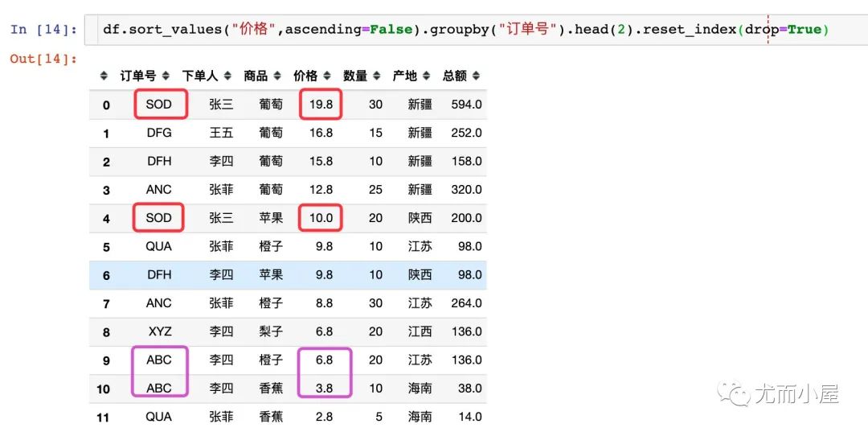Click the 264.0 total cell
Image resolution: width=868 pixels, height=432 pixels.
(x=466, y=303)
